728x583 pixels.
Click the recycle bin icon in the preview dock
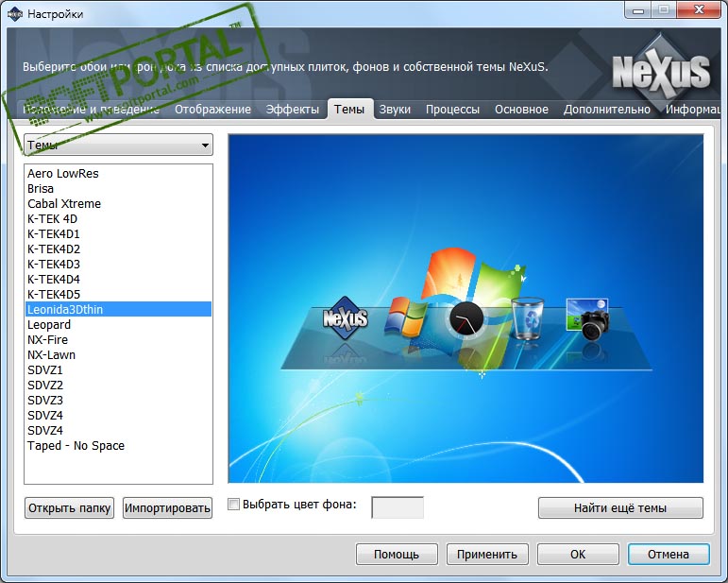click(x=527, y=318)
